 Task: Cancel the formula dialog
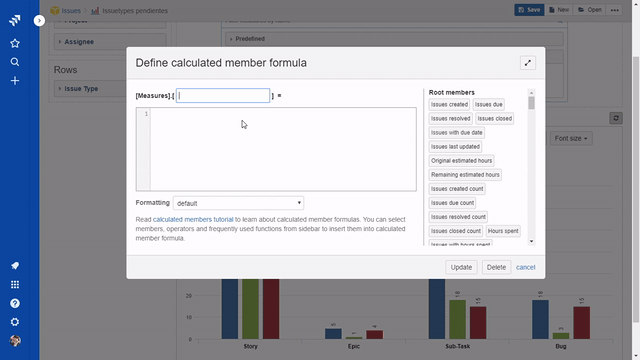coord(525,267)
